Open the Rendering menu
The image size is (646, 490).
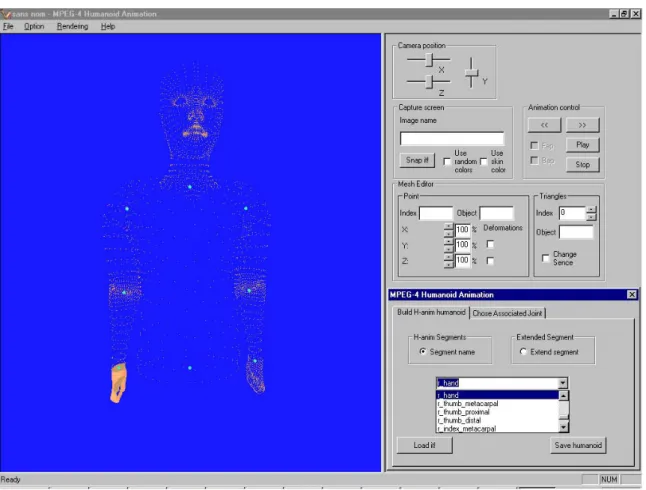pyautogui.click(x=73, y=26)
